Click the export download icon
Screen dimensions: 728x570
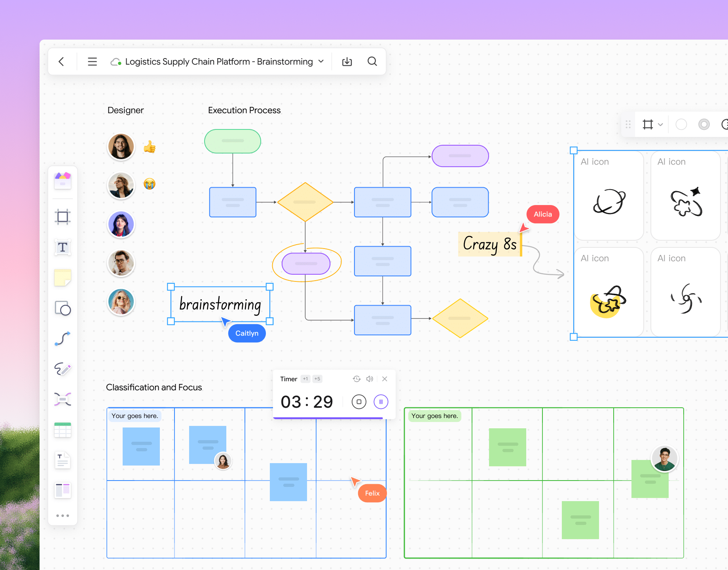[347, 62]
